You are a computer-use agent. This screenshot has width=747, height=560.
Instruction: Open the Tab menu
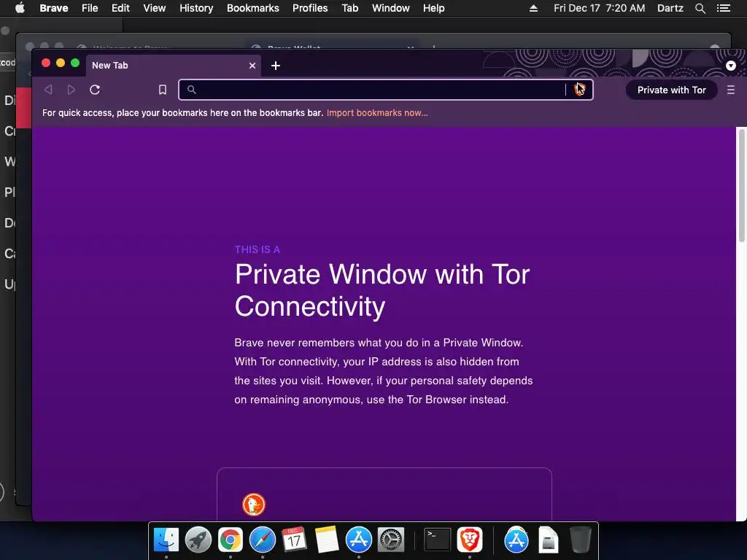pyautogui.click(x=349, y=8)
